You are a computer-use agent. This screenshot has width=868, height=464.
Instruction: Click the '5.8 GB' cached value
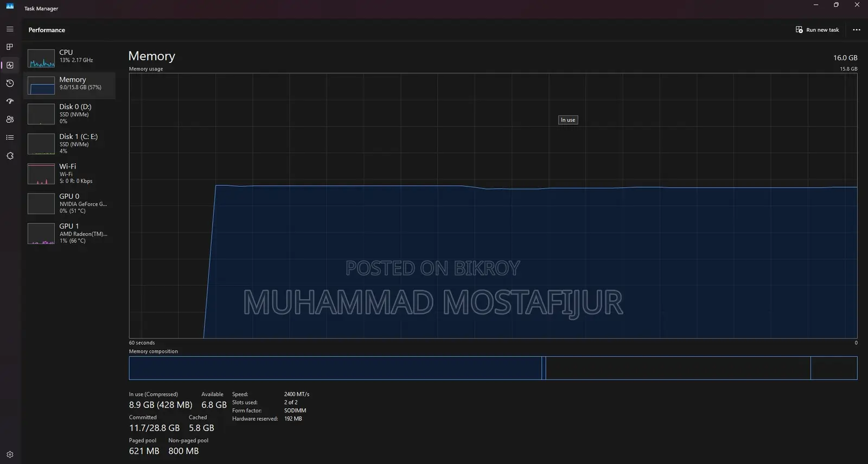point(202,428)
